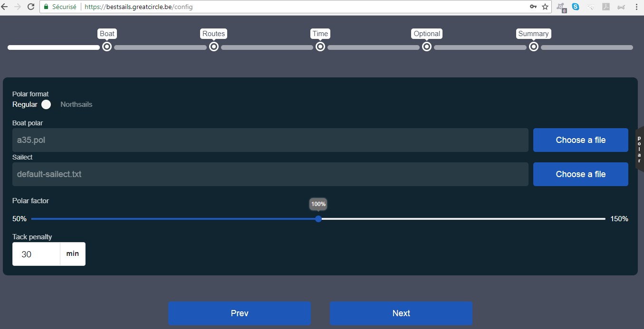644x329 pixels.
Task: Open Chrome's three-dot menu
Action: (x=636, y=7)
